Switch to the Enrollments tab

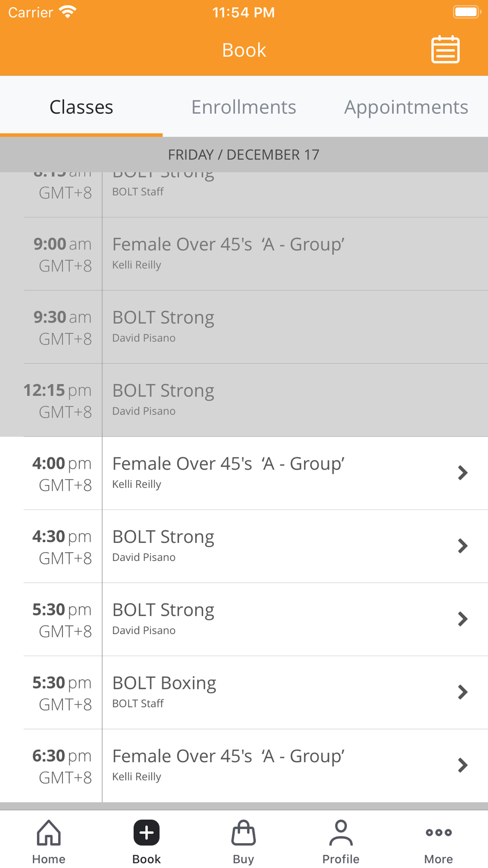(x=244, y=107)
